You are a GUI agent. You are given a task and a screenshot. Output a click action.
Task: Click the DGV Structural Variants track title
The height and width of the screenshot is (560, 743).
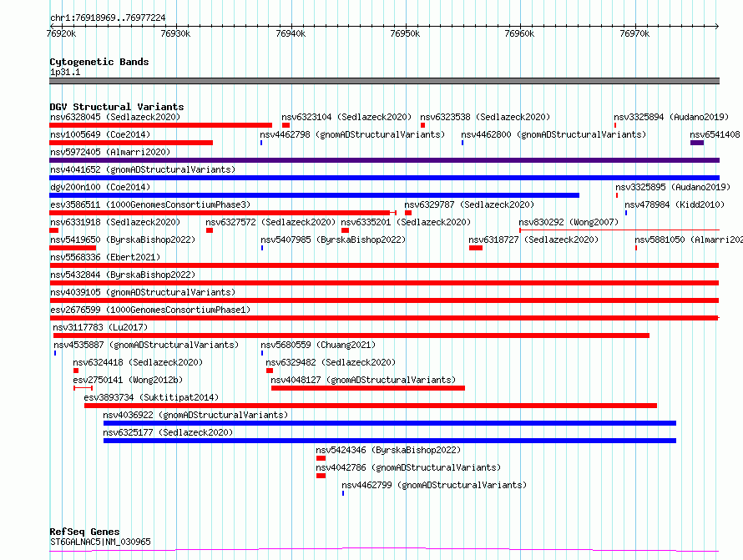point(117,107)
